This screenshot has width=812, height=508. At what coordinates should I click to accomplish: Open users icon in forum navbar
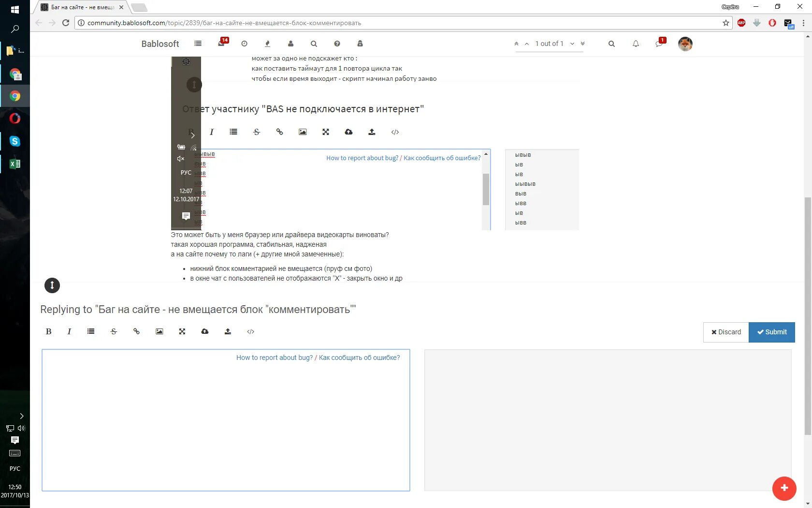[x=290, y=44]
